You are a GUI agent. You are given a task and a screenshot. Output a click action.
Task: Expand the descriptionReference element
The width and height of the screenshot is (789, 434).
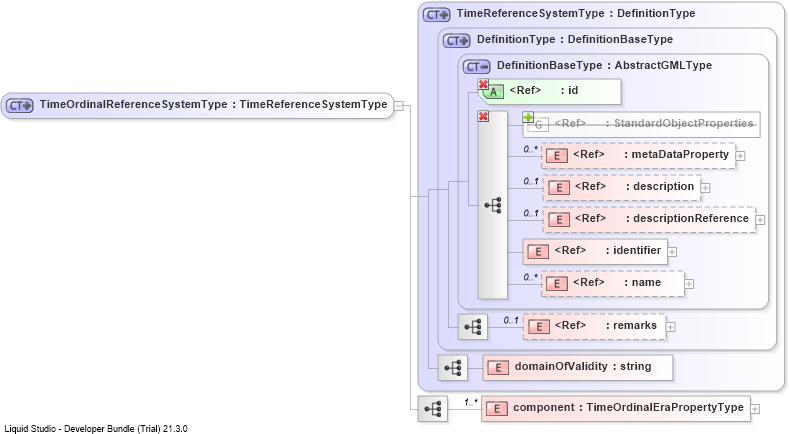[x=760, y=220]
